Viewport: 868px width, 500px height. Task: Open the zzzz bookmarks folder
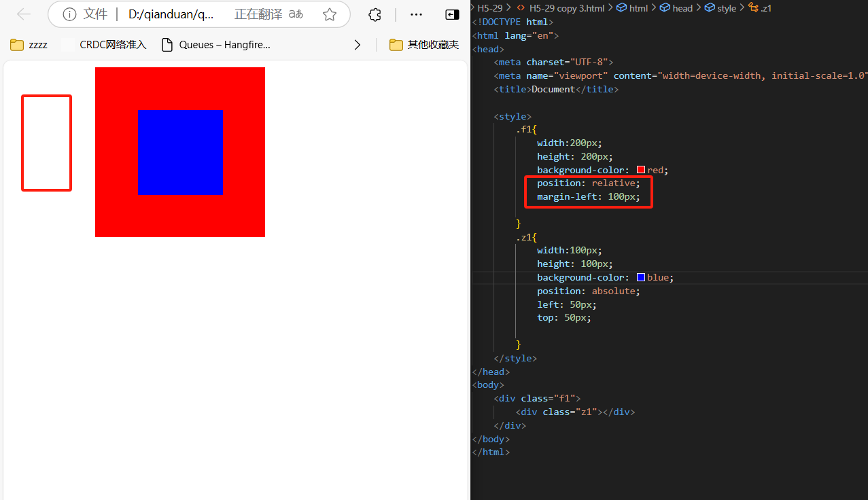pos(29,45)
